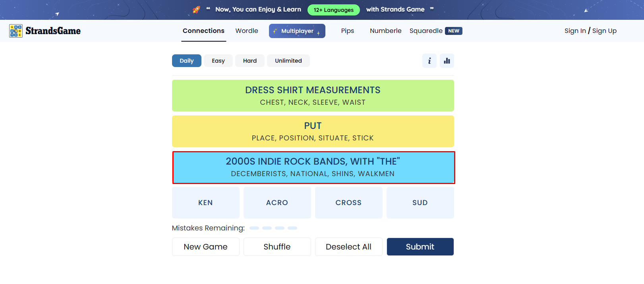
Task: Switch to Hard mode
Action: coord(250,61)
